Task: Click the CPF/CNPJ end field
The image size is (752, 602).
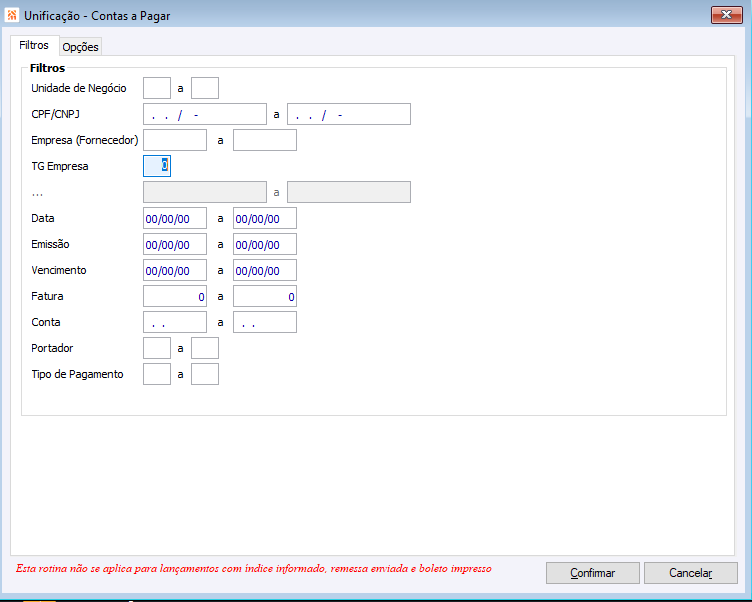Action: point(349,114)
